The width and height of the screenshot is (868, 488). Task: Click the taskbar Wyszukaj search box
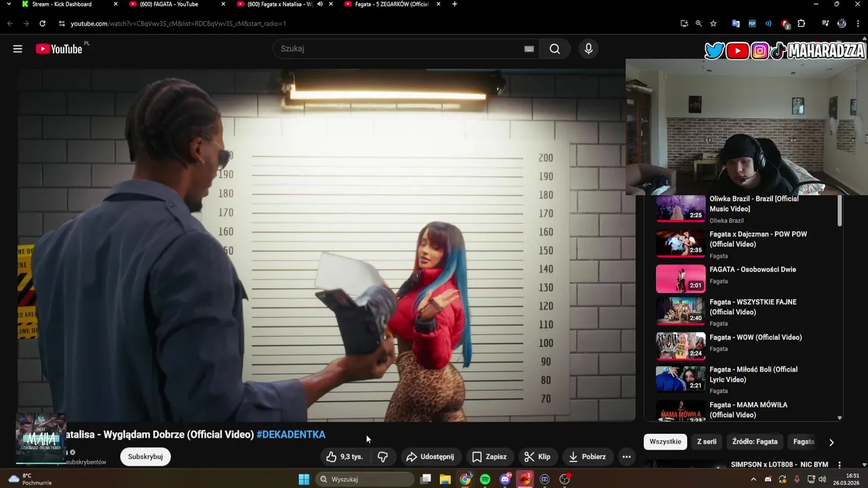(365, 479)
